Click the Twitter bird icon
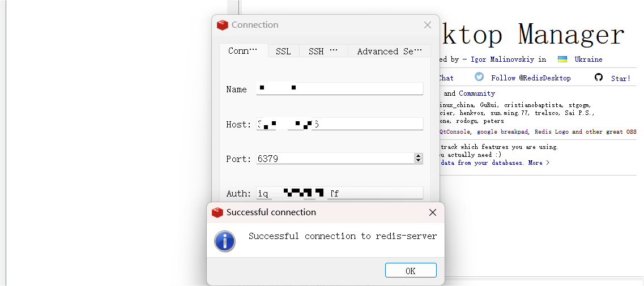 click(479, 76)
